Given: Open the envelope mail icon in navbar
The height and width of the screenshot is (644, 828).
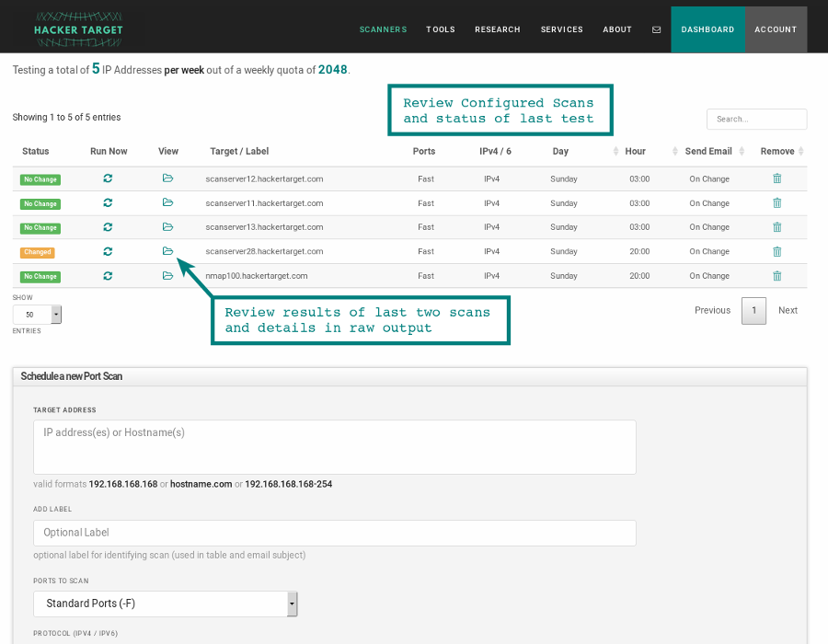Looking at the screenshot, I should 656,29.
